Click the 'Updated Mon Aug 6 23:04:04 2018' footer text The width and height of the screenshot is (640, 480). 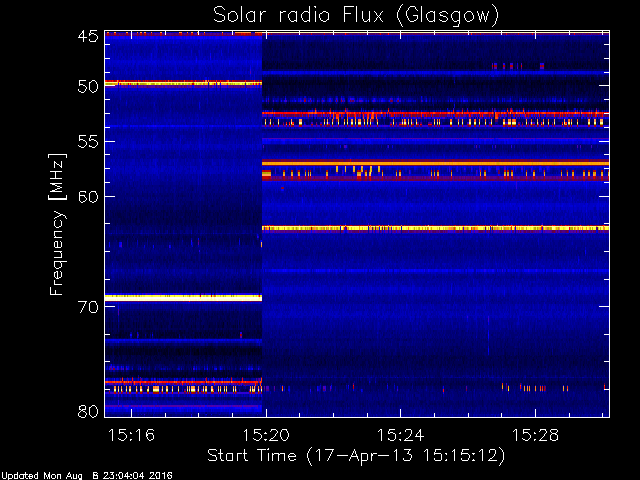point(87,476)
